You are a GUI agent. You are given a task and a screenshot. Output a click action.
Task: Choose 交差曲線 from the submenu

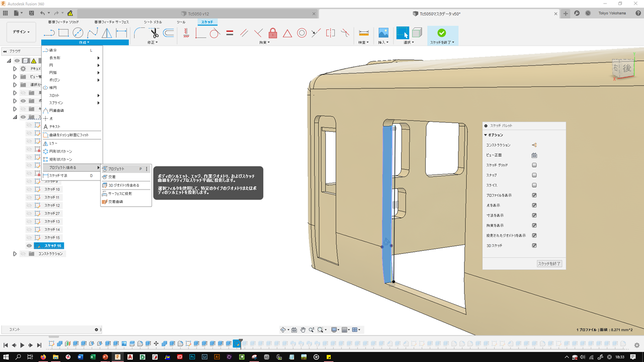click(116, 202)
